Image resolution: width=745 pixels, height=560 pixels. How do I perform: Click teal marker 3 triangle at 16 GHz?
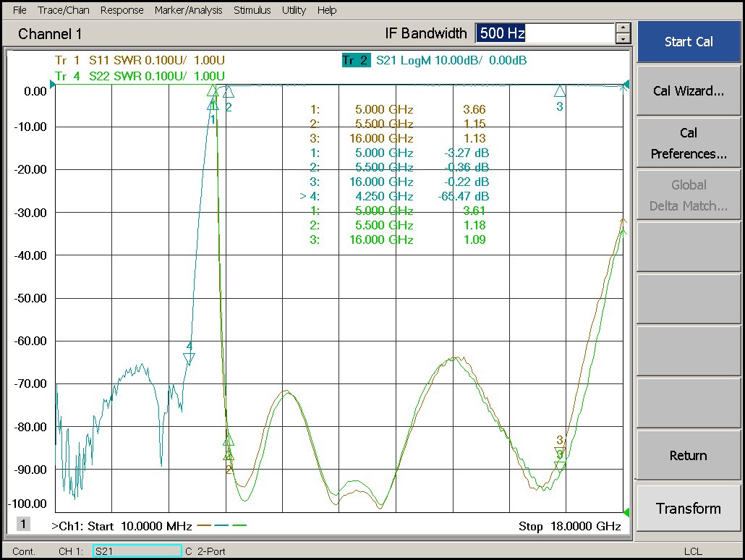[x=560, y=91]
